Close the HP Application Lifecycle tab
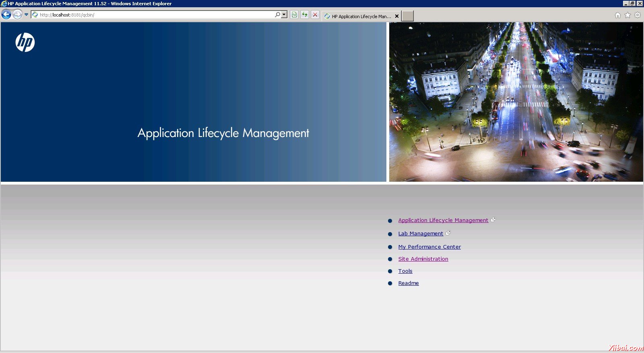 click(x=397, y=17)
